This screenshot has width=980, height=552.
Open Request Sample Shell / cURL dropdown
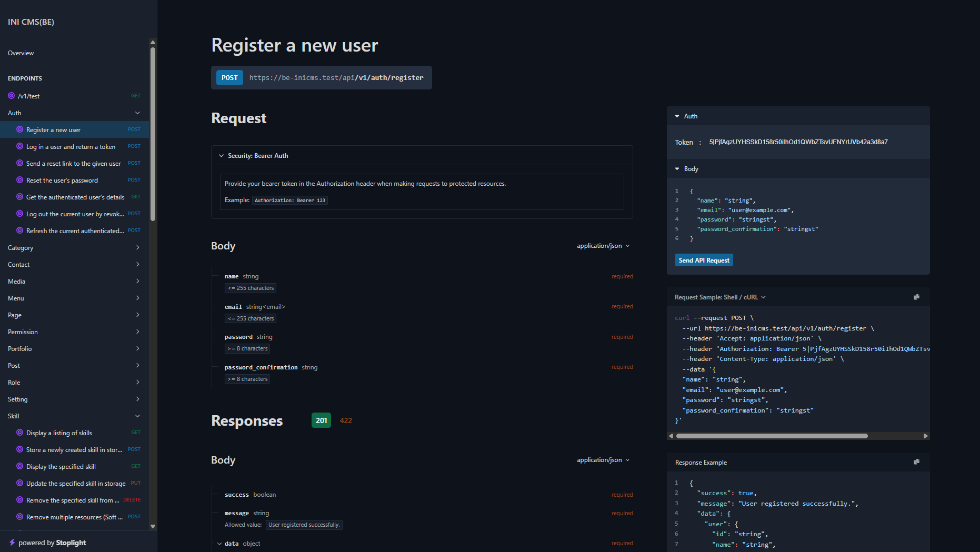[720, 297]
